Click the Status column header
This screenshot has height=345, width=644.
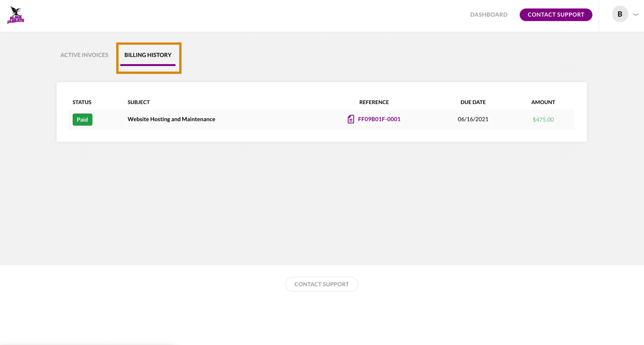(82, 102)
